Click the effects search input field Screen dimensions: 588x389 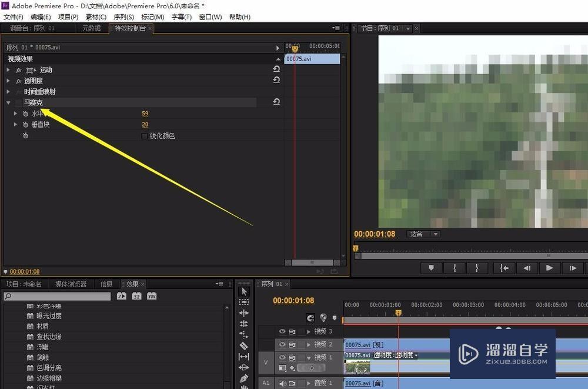point(58,297)
